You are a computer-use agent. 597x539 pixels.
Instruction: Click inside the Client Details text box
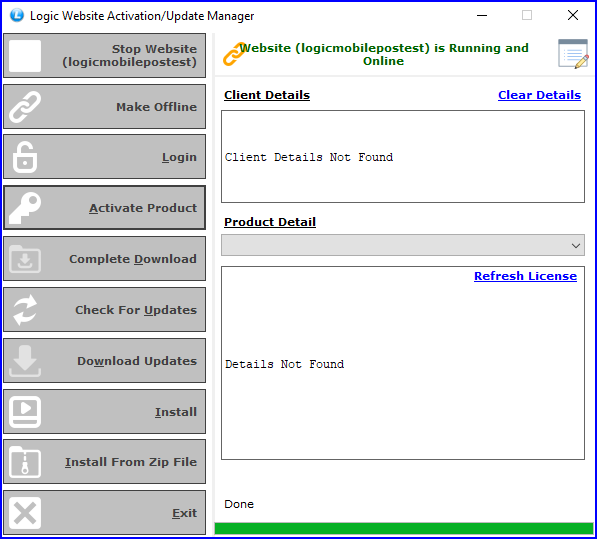click(x=403, y=157)
